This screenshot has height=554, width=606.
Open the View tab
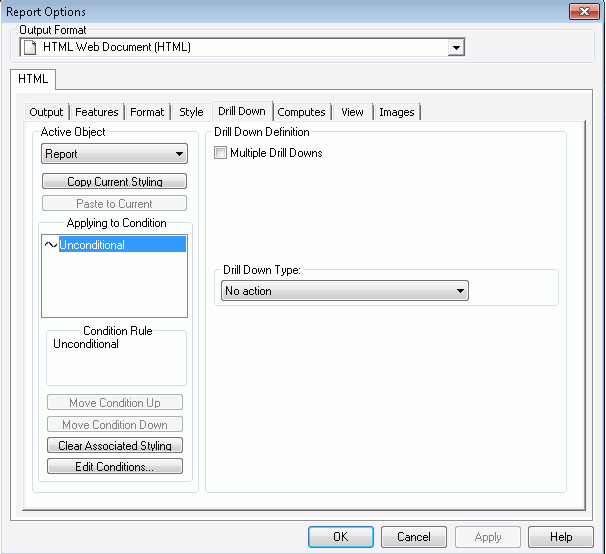point(352,112)
